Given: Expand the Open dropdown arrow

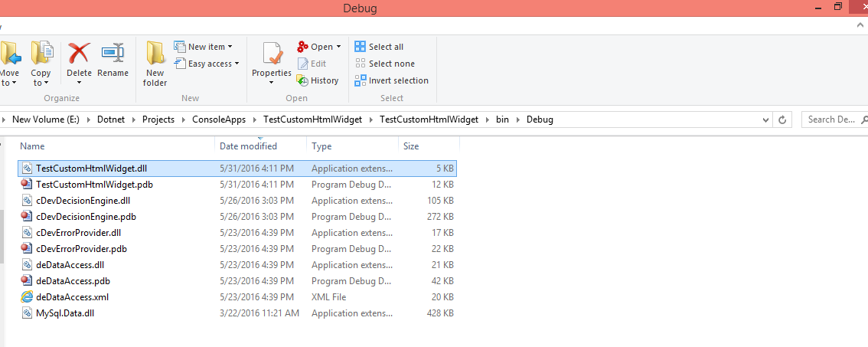Looking at the screenshot, I should (339, 47).
